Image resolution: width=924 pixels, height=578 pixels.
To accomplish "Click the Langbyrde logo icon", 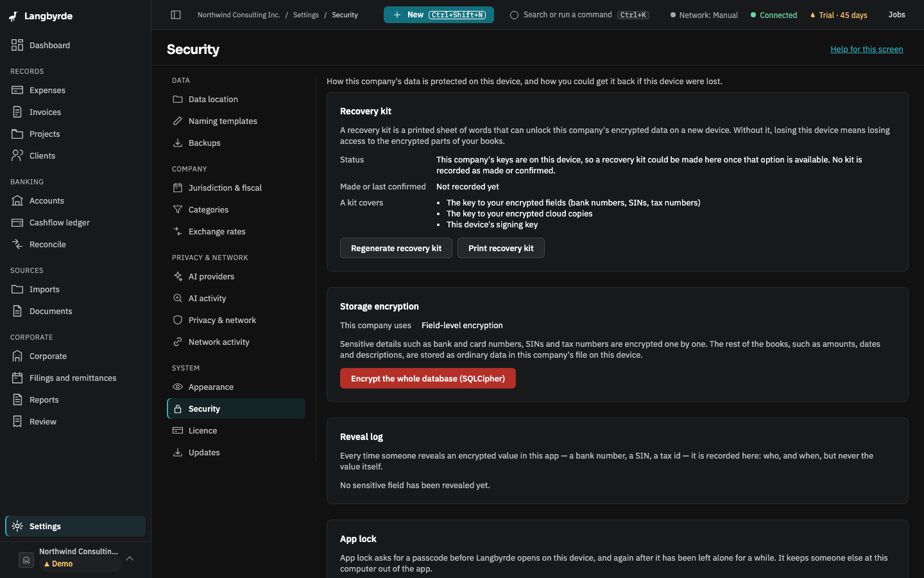I will click(x=13, y=16).
